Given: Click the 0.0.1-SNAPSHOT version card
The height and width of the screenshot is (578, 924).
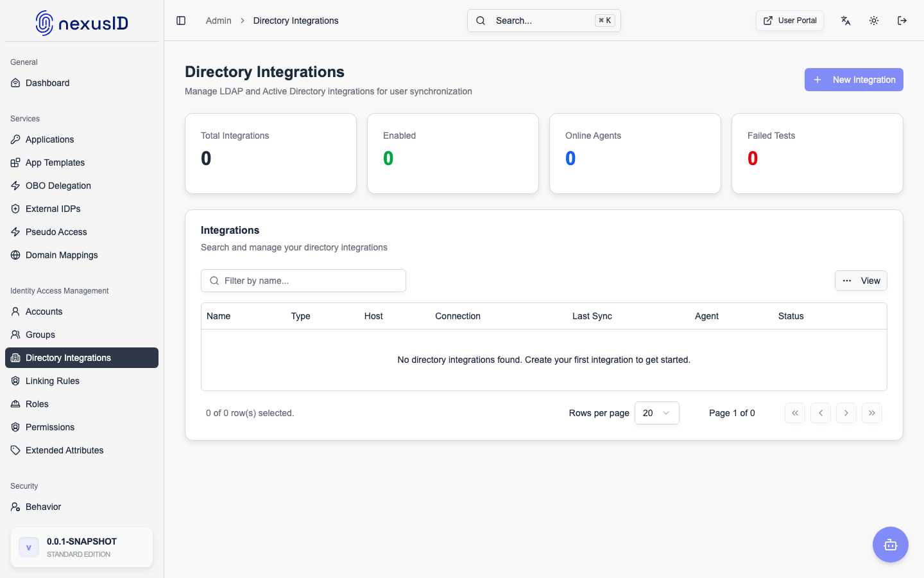Looking at the screenshot, I should click(x=81, y=547).
